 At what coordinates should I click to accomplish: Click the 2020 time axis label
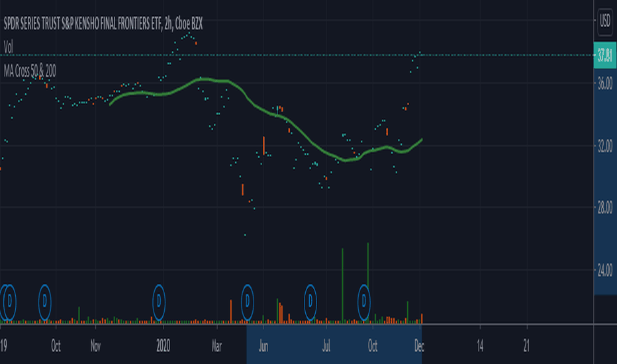[x=164, y=346]
